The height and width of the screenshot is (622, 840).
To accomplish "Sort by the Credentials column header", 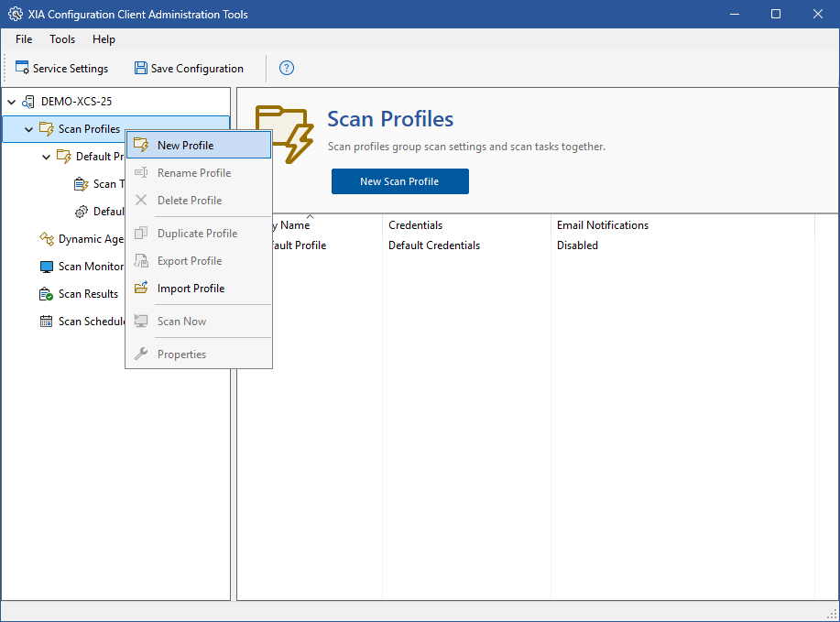I will pos(415,225).
